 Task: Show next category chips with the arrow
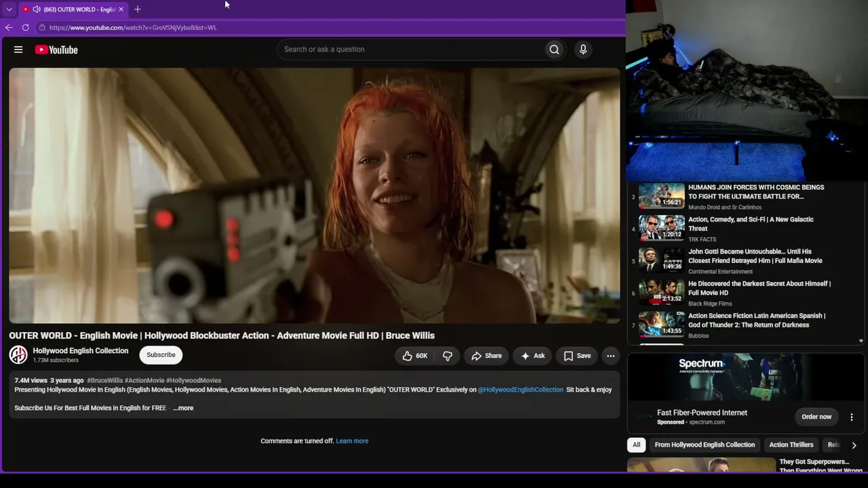854,445
